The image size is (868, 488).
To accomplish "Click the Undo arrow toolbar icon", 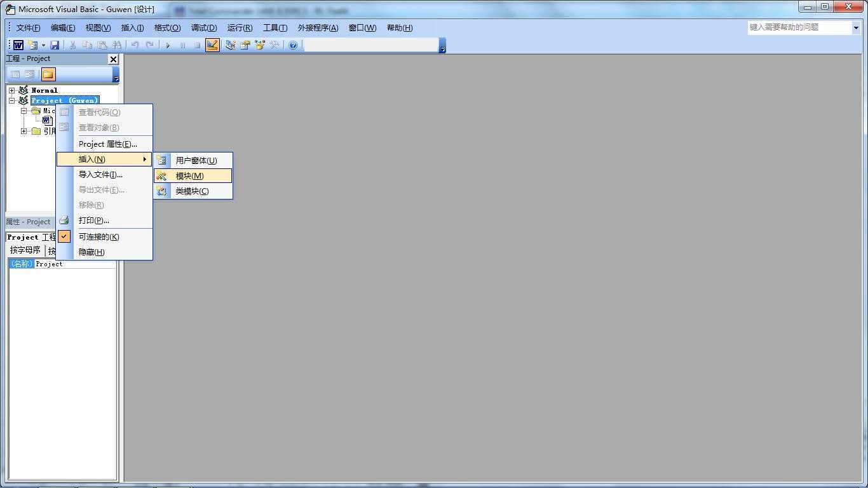I will (x=135, y=45).
